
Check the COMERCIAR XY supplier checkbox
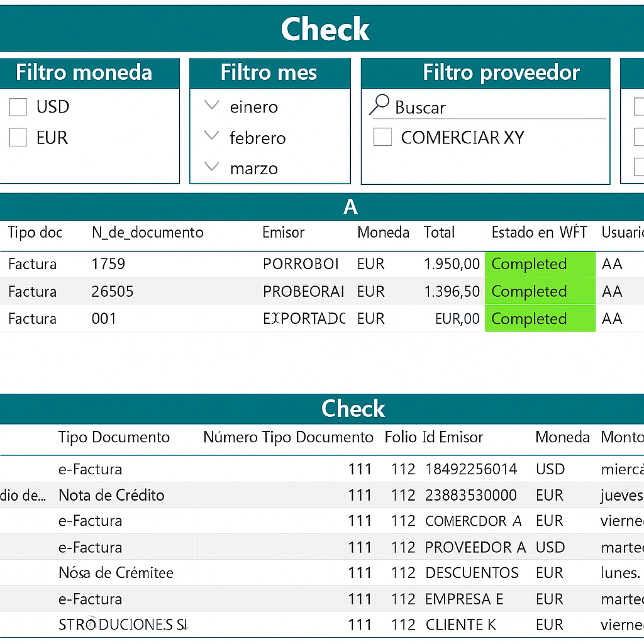click(382, 136)
